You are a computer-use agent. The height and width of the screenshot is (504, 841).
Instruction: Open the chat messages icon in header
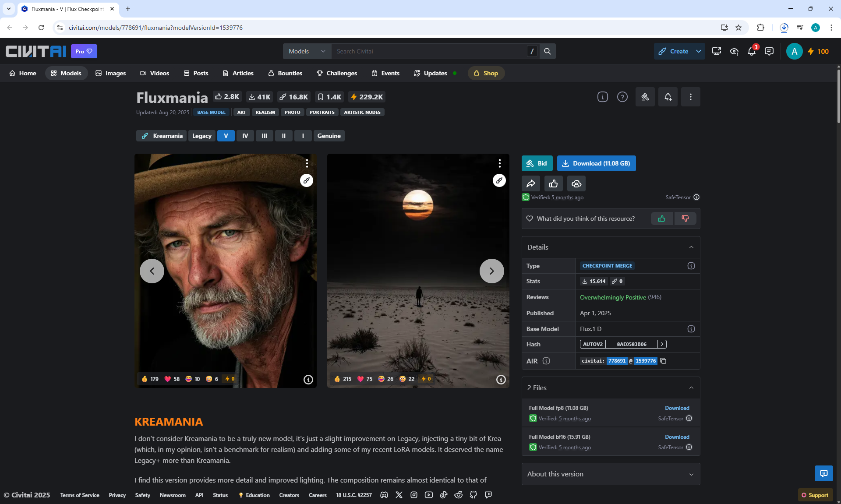pos(769,51)
